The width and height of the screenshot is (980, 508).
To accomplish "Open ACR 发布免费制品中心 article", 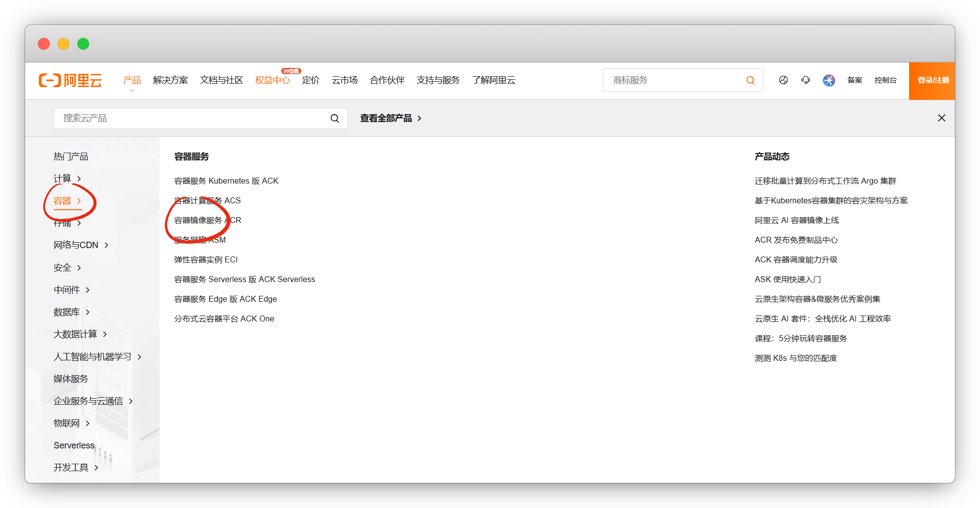I will click(x=796, y=240).
